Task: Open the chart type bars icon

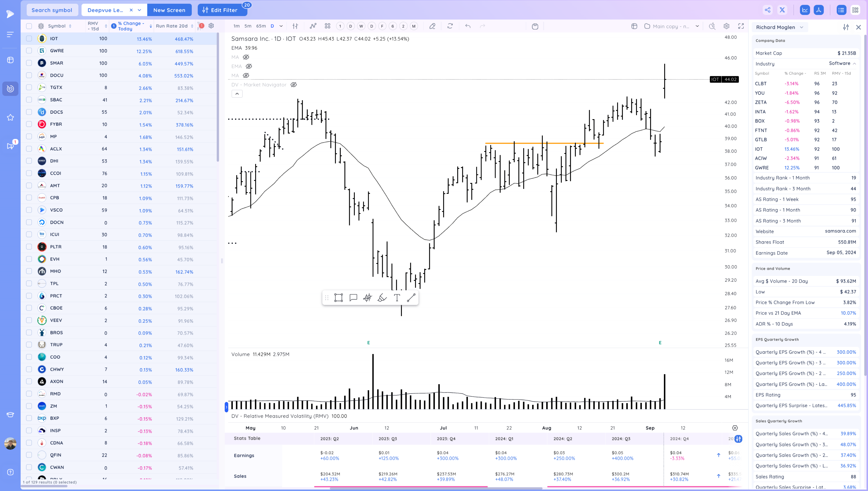Action: point(295,26)
